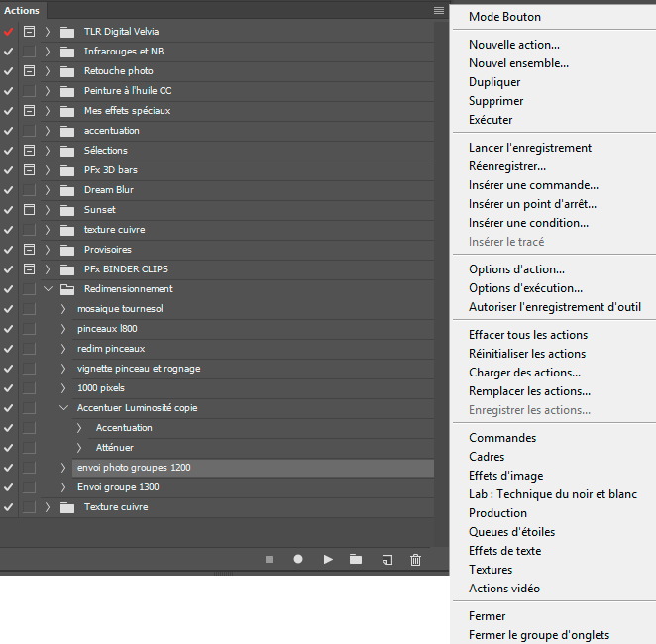The height and width of the screenshot is (644, 656).
Task: Click Charger des actions... option
Action: click(x=524, y=373)
